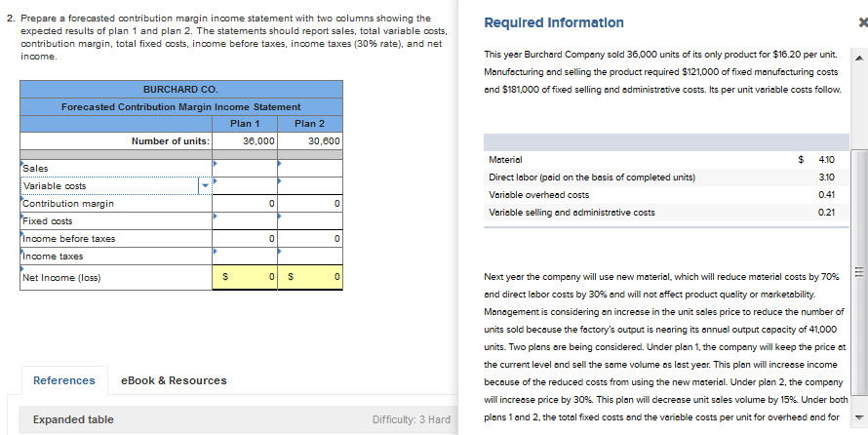Open the References tab
Image resolution: width=868 pixels, height=435 pixels.
(64, 380)
